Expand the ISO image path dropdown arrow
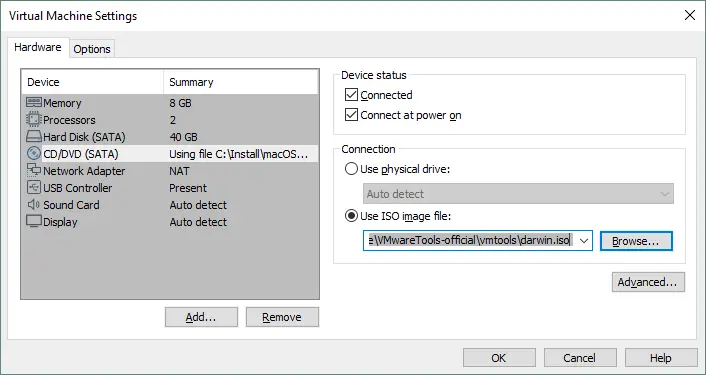The height and width of the screenshot is (375, 706). [584, 241]
